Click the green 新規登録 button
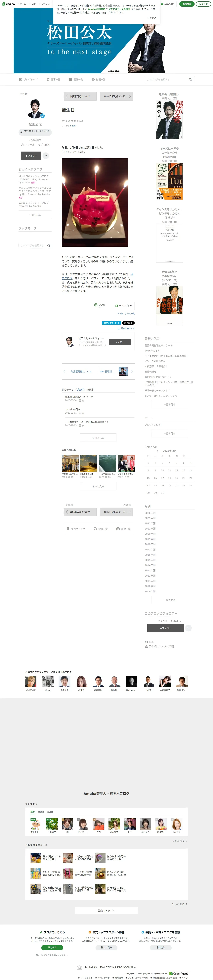213x980 pixels. pos(187,4)
